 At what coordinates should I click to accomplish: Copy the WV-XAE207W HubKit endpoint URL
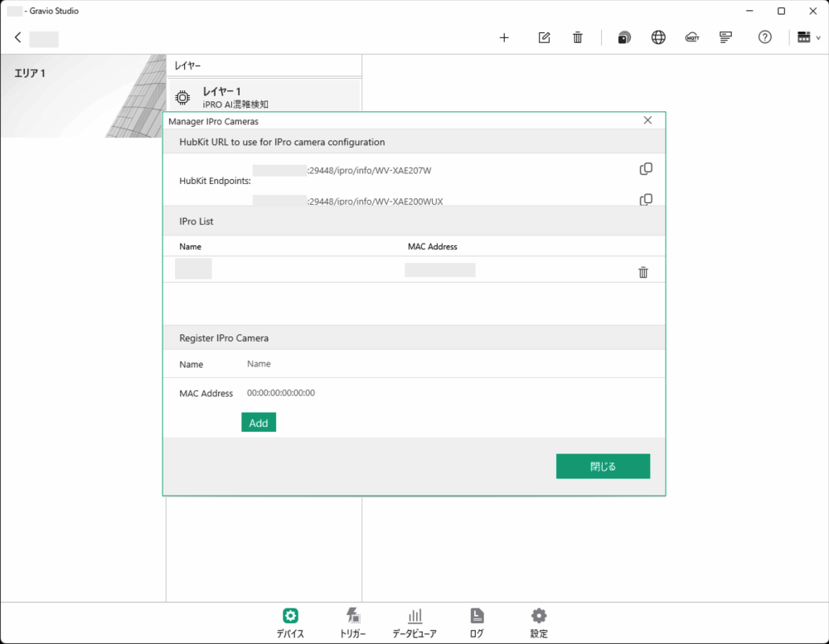(646, 169)
